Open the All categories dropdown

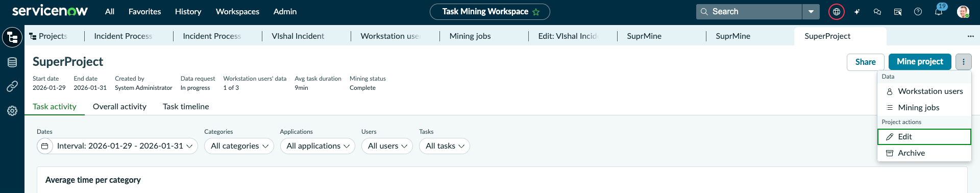[x=239, y=146]
